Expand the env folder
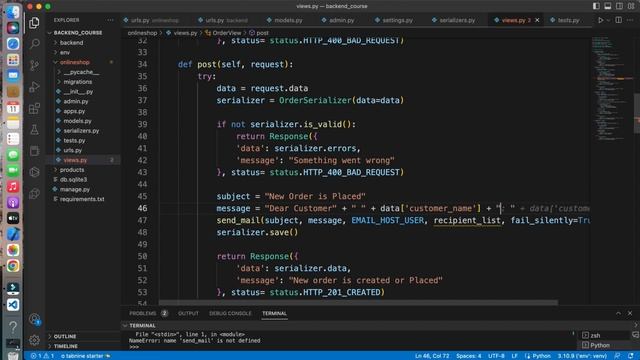 point(65,52)
